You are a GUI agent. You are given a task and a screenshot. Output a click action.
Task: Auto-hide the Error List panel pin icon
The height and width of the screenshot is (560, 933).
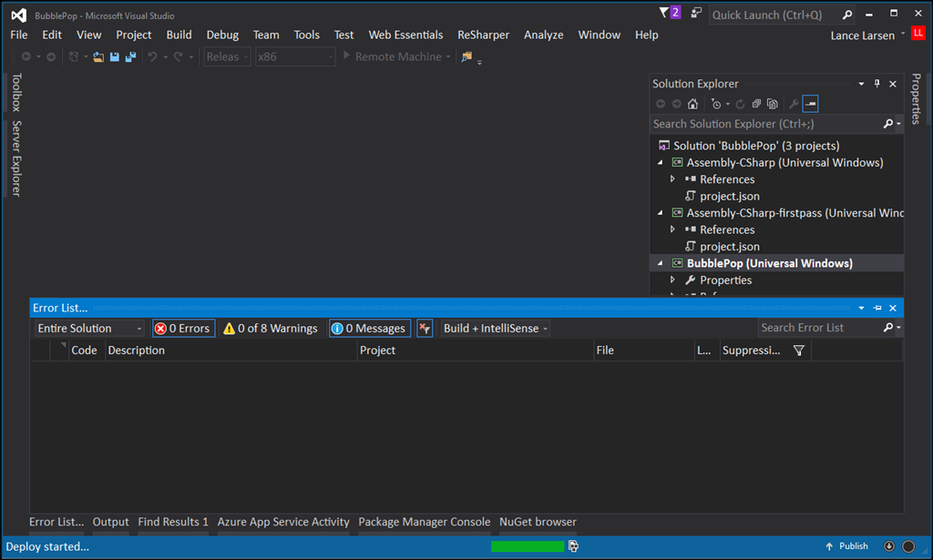[877, 308]
